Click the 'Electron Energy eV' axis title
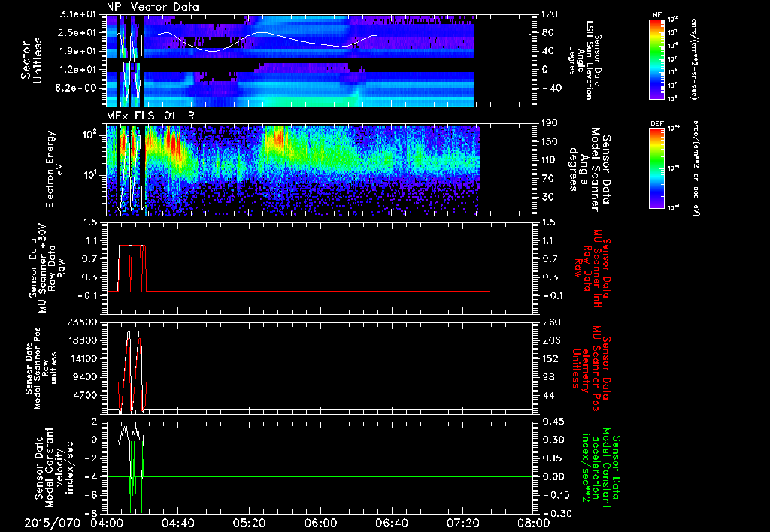This screenshot has height=532, width=770. click(55, 169)
